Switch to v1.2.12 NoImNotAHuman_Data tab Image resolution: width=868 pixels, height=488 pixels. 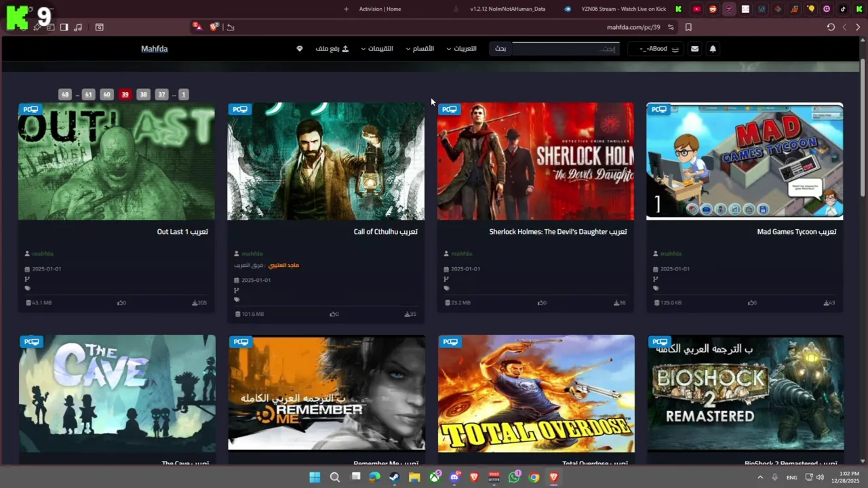click(508, 9)
